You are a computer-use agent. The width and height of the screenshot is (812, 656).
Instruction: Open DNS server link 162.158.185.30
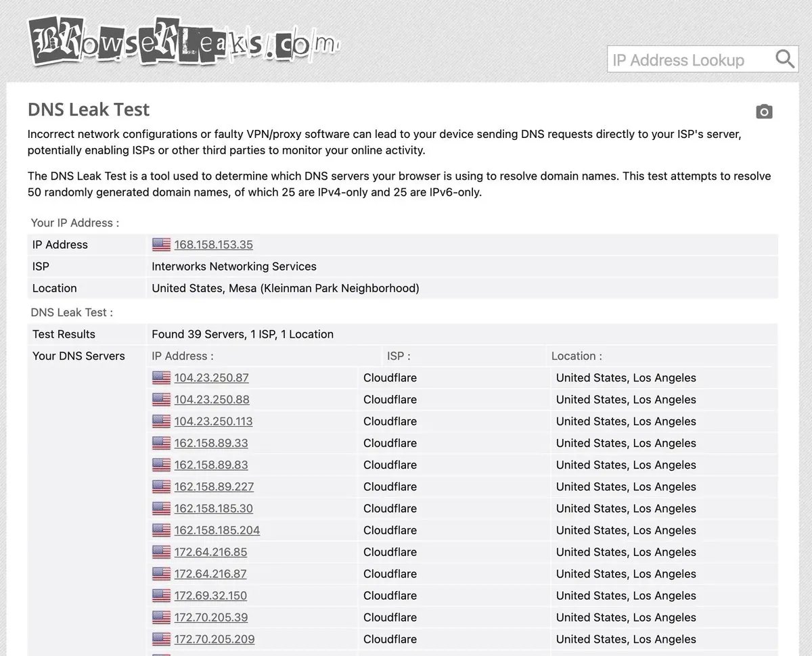coord(213,509)
